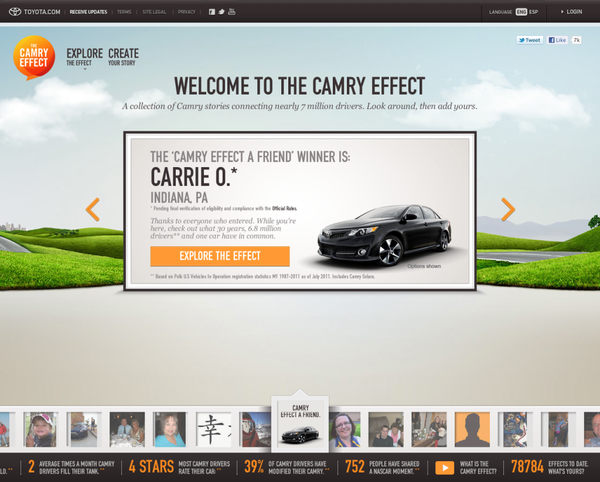The height and width of the screenshot is (482, 600).
Task: Select the Camry Effect A Friend tile
Action: click(x=300, y=424)
